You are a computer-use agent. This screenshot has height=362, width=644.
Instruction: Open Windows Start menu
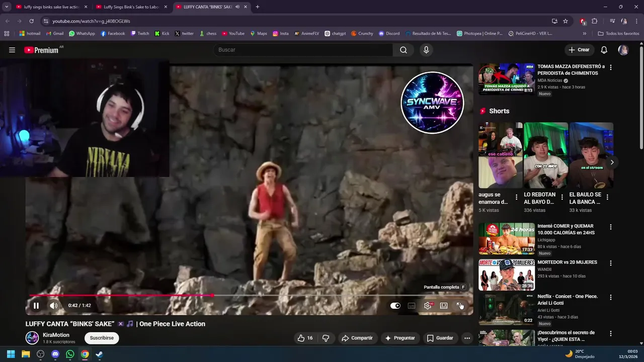(x=11, y=354)
